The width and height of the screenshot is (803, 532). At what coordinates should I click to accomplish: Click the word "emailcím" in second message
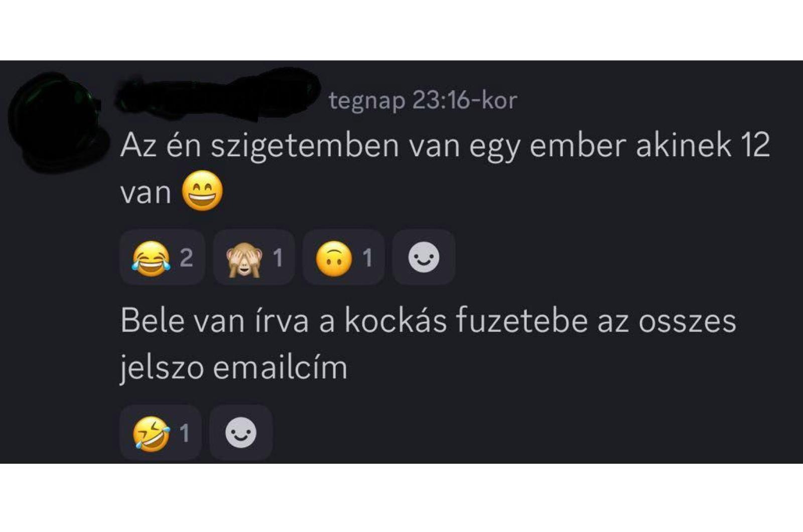coord(280,367)
